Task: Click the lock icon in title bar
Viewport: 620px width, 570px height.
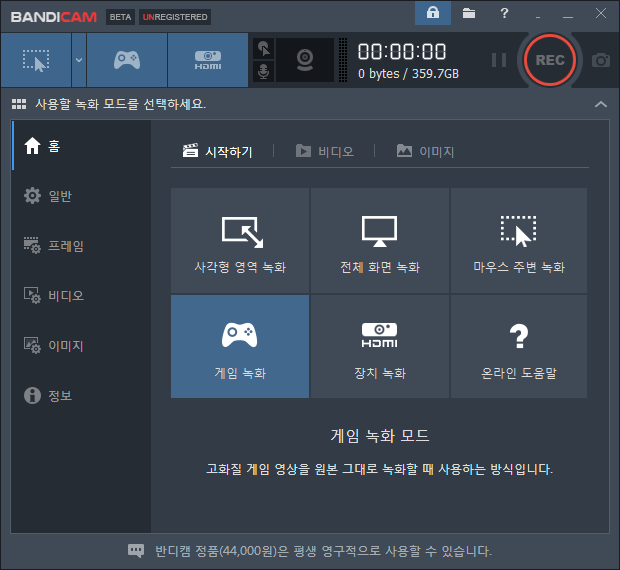Action: click(433, 13)
